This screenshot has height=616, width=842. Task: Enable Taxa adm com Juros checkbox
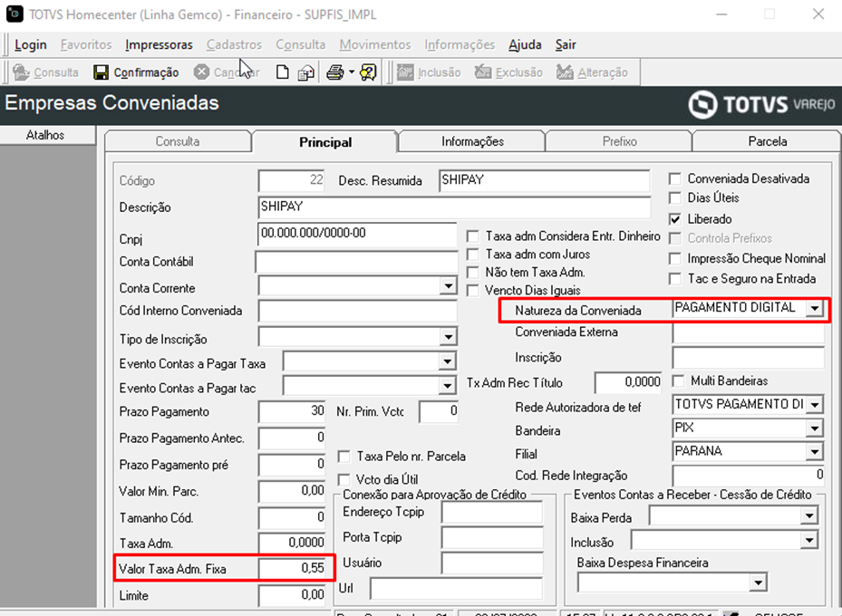coord(473,255)
